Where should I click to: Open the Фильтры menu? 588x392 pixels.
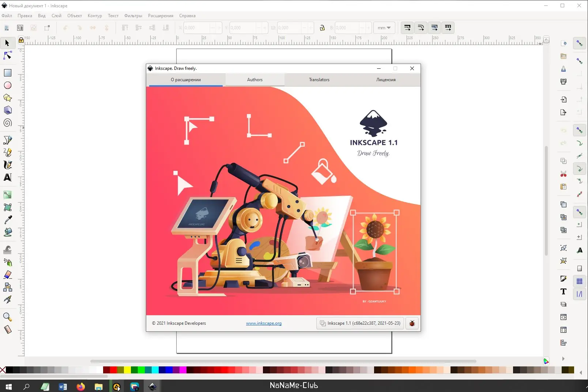(133, 16)
